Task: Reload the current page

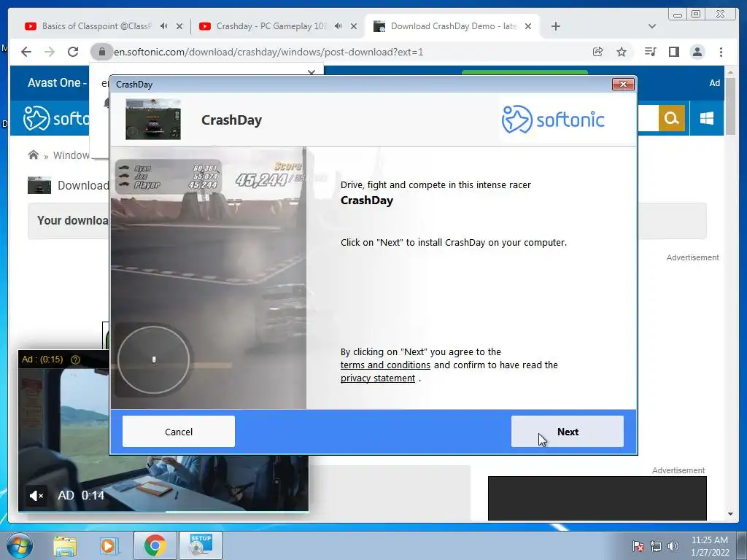Action: (x=73, y=52)
